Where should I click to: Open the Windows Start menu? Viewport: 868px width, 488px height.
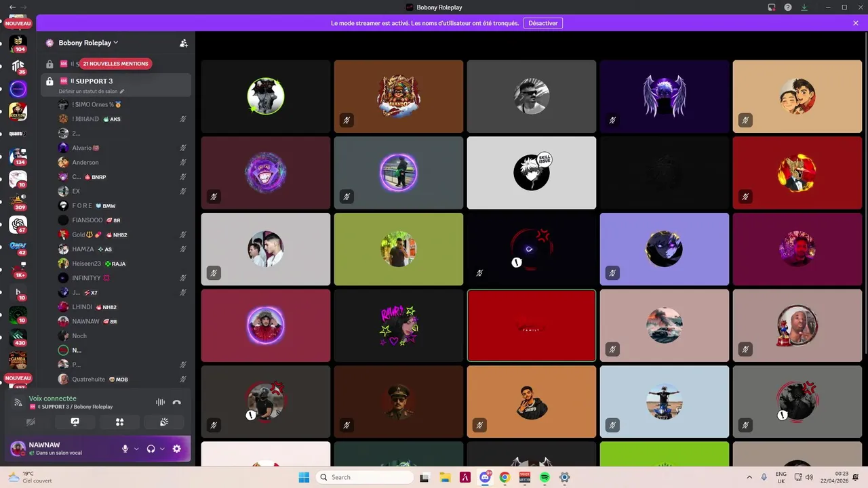tap(304, 477)
